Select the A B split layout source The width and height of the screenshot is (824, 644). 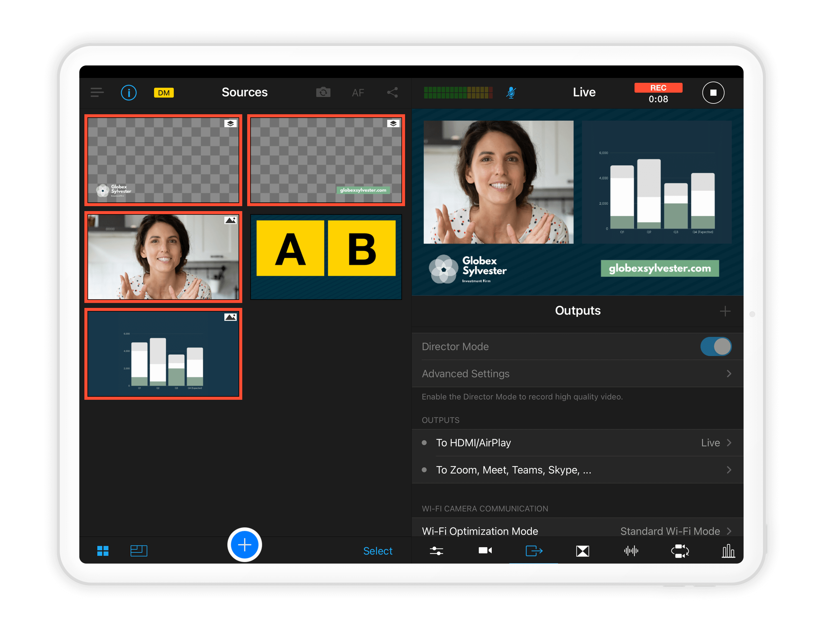pos(326,257)
